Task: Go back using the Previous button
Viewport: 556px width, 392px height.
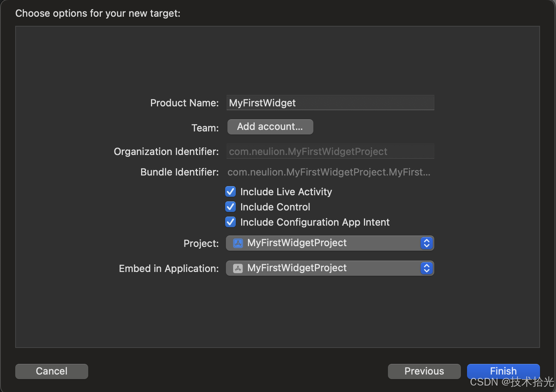Action: [x=424, y=371]
